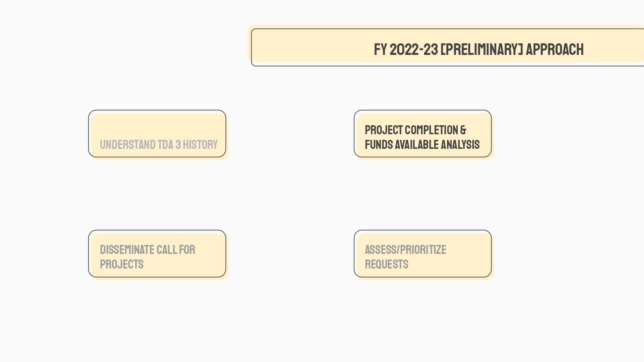Click the word PRELIMINARY in the title
Screen dimensions: 644x362
482,50
